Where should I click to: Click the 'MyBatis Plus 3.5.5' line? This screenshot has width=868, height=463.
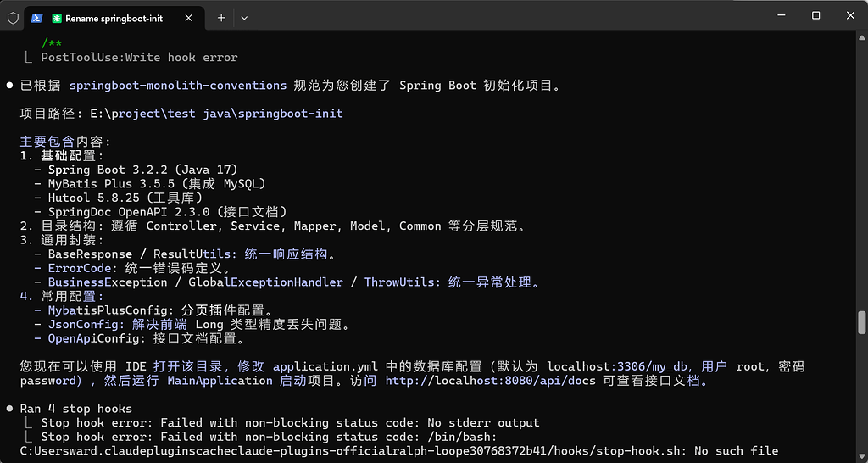pyautogui.click(x=150, y=184)
